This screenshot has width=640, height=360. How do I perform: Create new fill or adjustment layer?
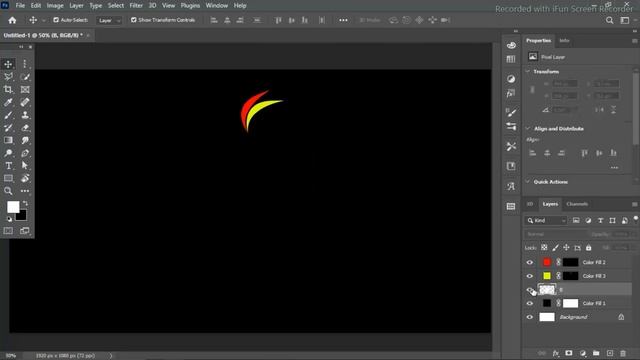(582, 353)
